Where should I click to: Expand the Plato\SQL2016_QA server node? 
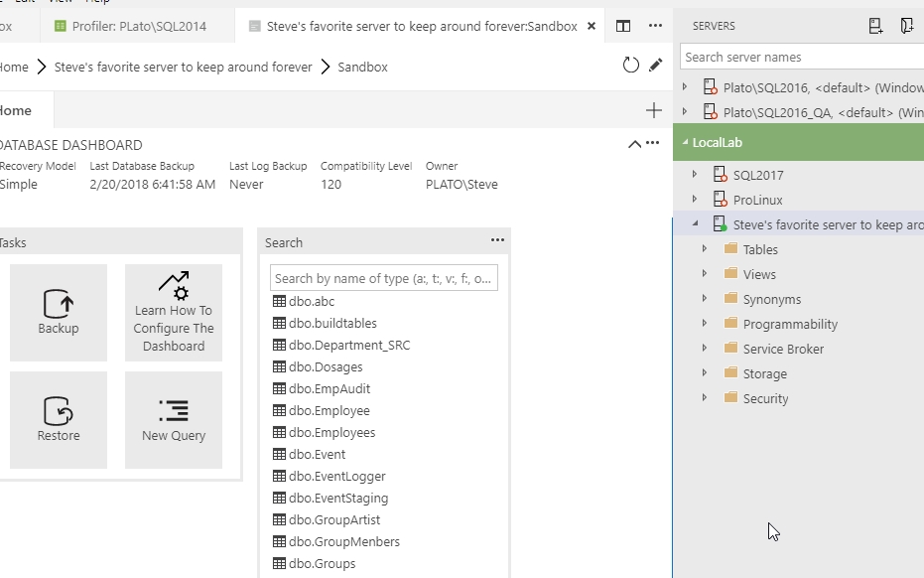684,112
